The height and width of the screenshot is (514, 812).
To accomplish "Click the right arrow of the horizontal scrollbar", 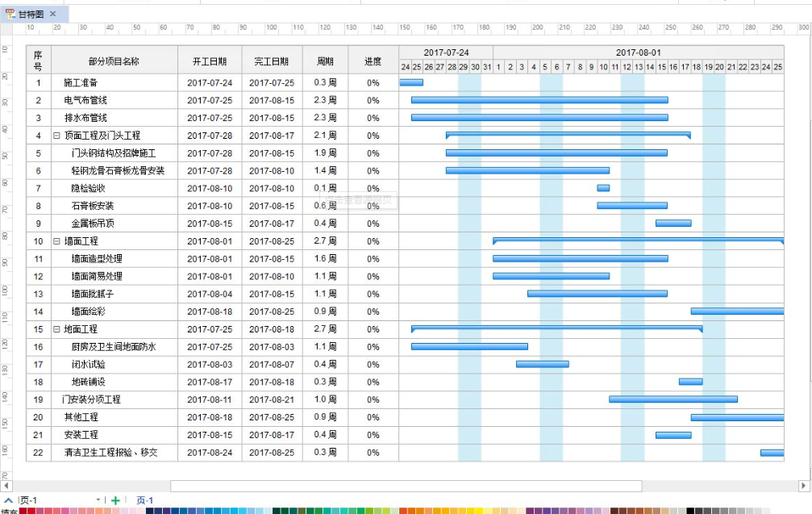I will coord(803,486).
